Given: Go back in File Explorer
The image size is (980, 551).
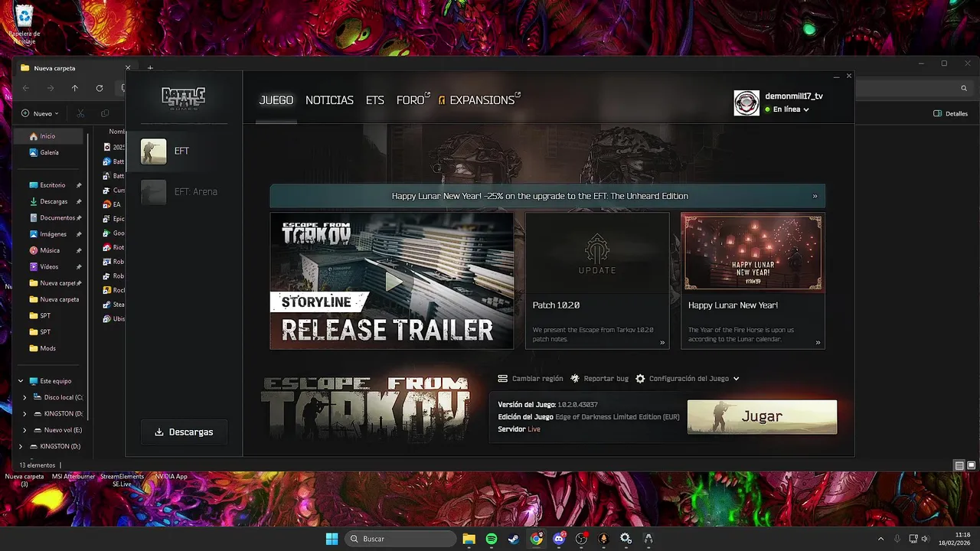Looking at the screenshot, I should [26, 88].
